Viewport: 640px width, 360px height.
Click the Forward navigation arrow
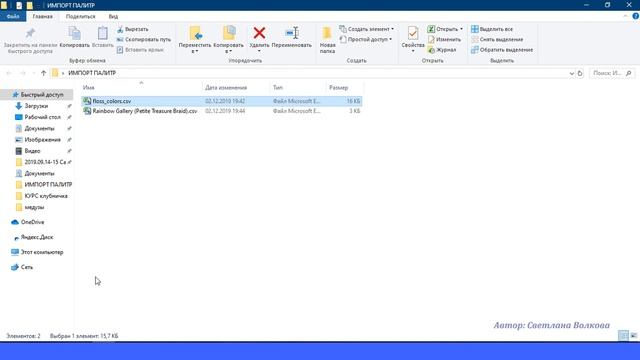(x=23, y=73)
